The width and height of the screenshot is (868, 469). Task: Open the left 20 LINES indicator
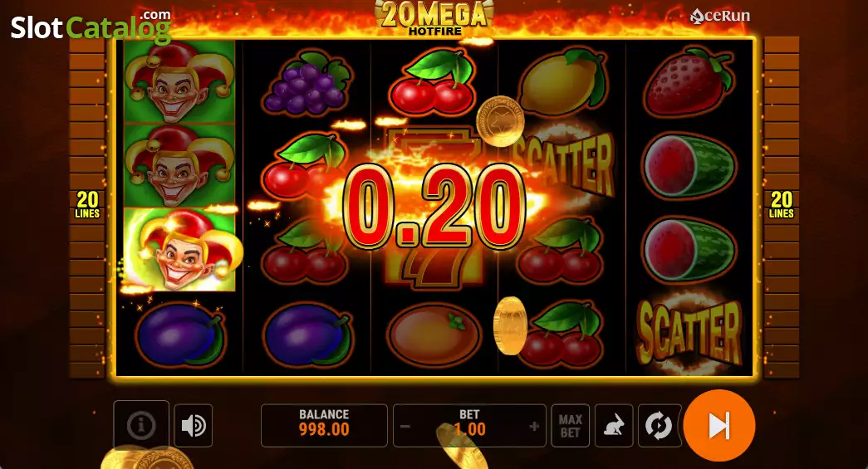(87, 205)
